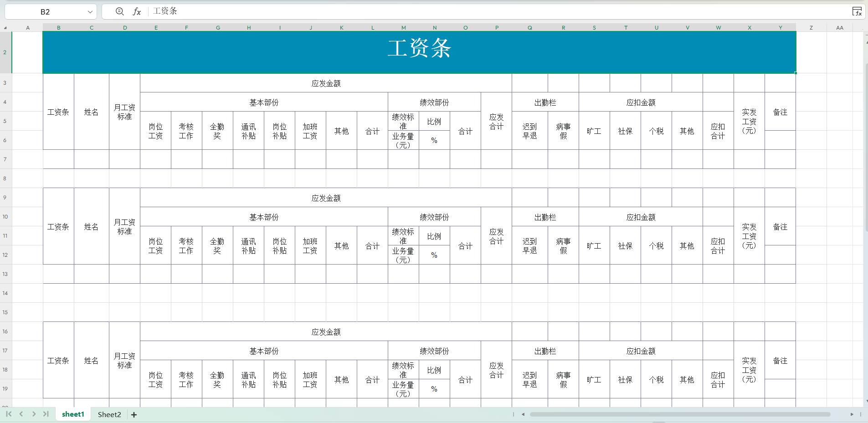Viewport: 868px width, 423px height.
Task: Click the first % cell in row 6
Action: pos(434,140)
